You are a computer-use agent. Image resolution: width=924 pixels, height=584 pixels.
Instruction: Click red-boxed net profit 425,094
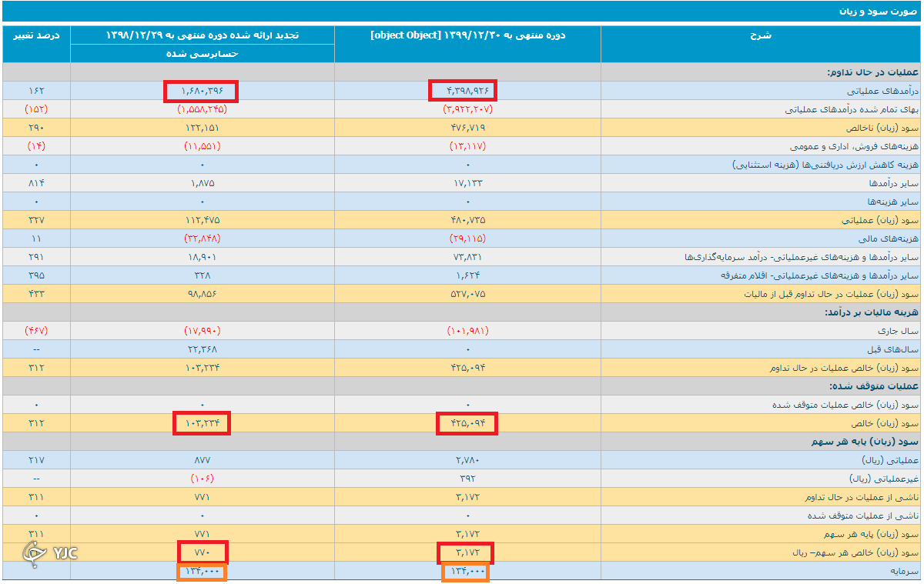coord(467,423)
